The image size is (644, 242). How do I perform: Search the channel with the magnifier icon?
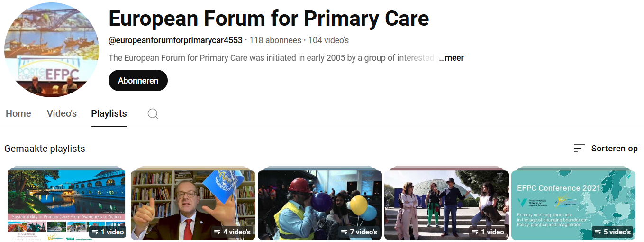pos(153,114)
